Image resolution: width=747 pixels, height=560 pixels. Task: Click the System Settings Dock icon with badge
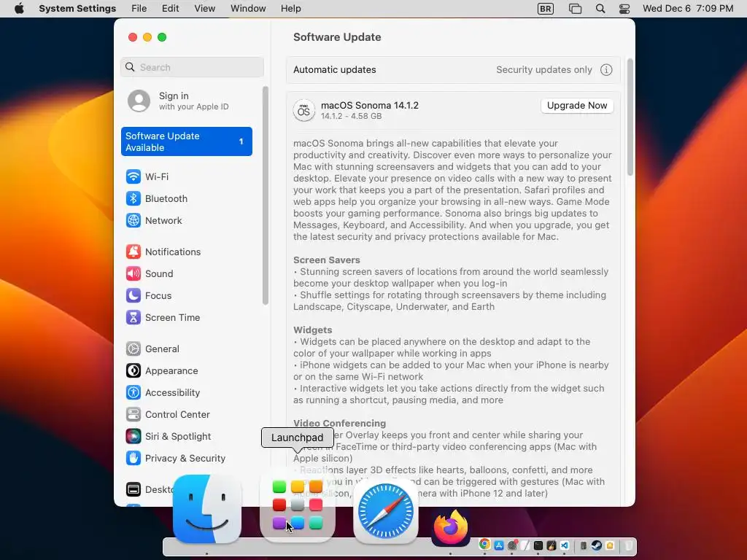point(512,545)
